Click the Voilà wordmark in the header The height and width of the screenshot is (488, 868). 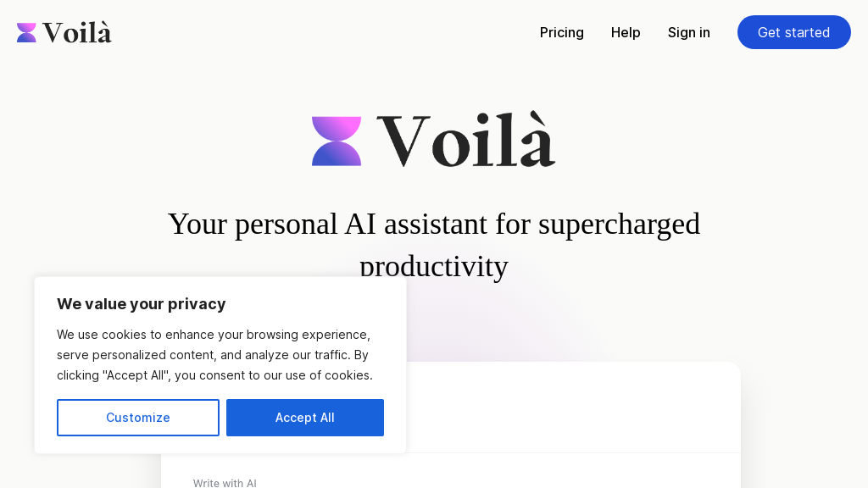click(79, 32)
